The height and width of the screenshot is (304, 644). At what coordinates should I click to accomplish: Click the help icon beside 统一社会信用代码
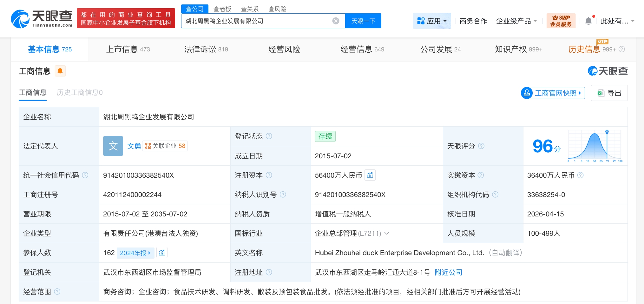84,175
